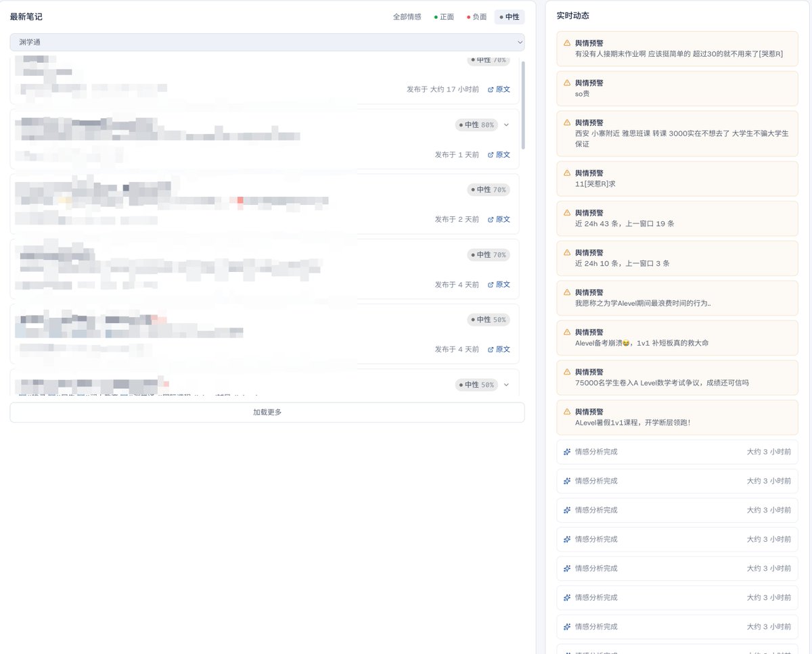Click alert text 大学生不骗大学生 保证
The image size is (812, 654).
click(682, 139)
